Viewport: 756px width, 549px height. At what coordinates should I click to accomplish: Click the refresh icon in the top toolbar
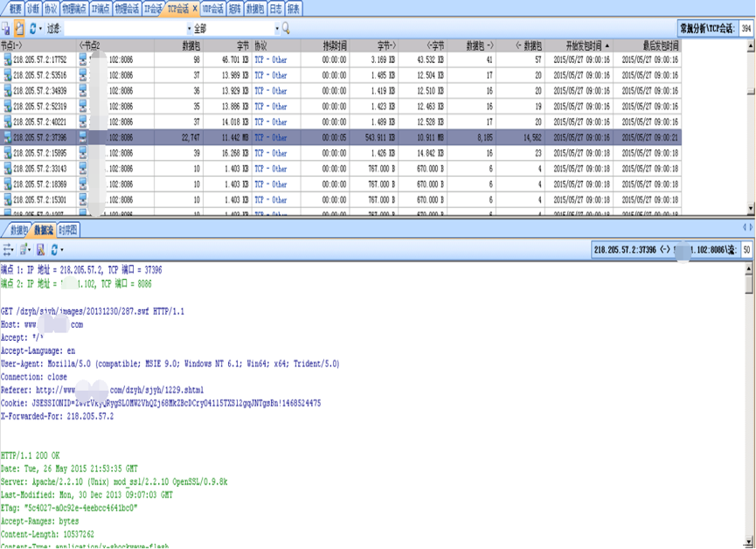(32, 29)
